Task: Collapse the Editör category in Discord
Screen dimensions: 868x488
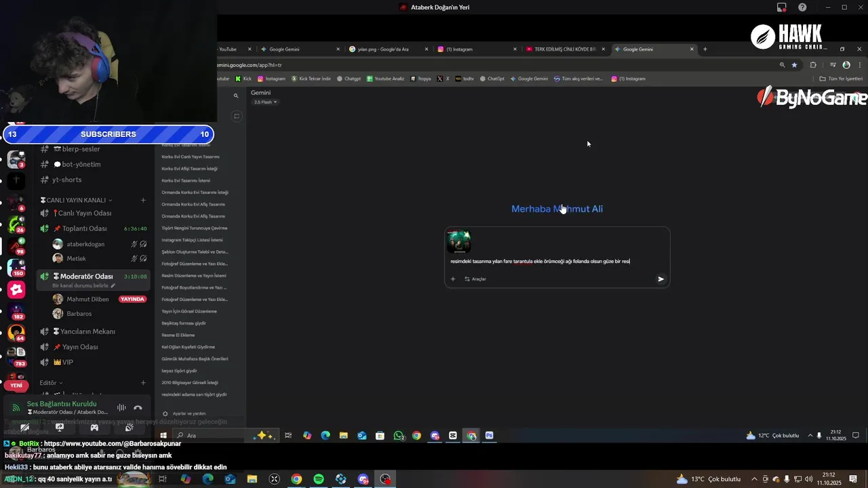Action: [x=51, y=383]
